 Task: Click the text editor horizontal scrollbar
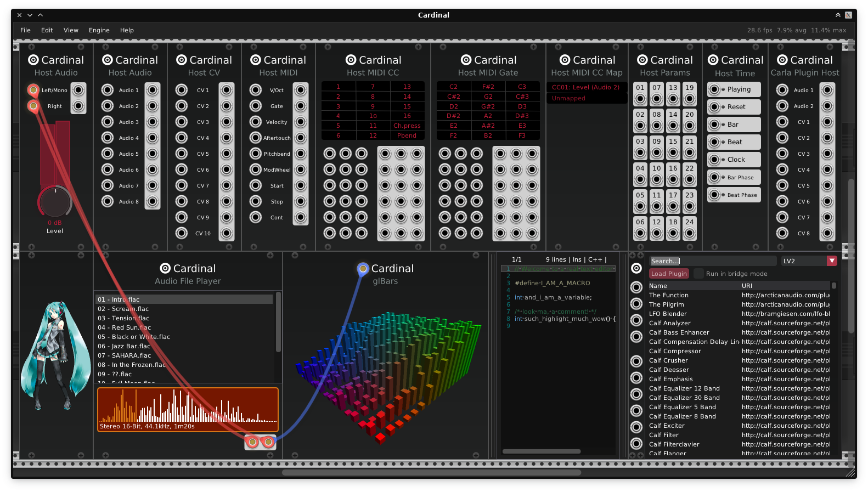(x=541, y=451)
